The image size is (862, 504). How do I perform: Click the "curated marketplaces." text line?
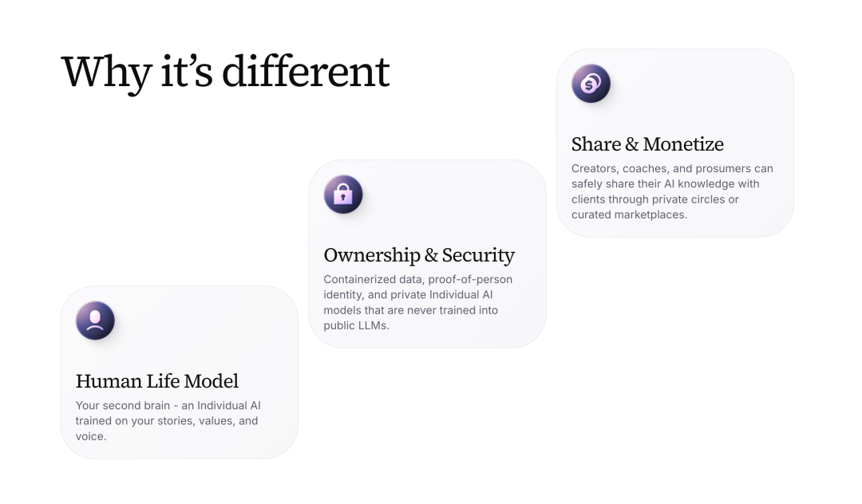point(629,215)
